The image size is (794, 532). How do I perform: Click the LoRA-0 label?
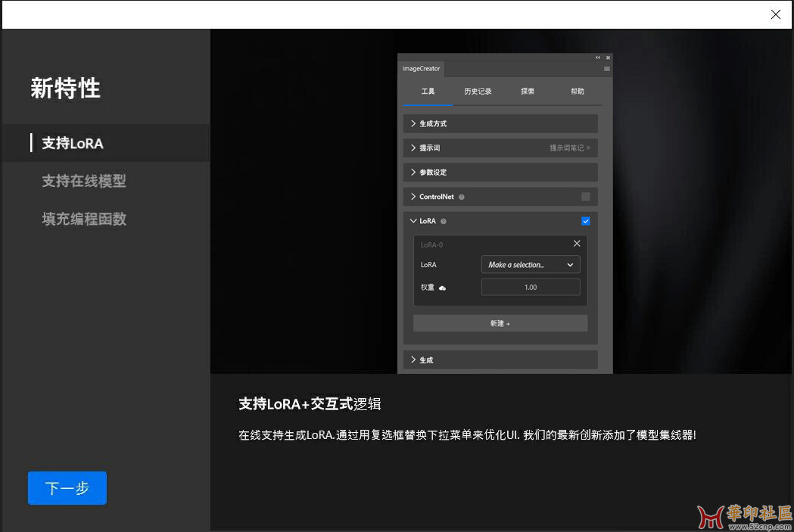coord(432,245)
